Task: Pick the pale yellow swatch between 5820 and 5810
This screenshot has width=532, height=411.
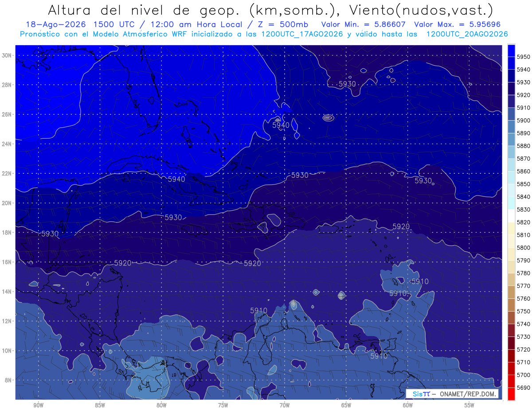Action: (511, 228)
